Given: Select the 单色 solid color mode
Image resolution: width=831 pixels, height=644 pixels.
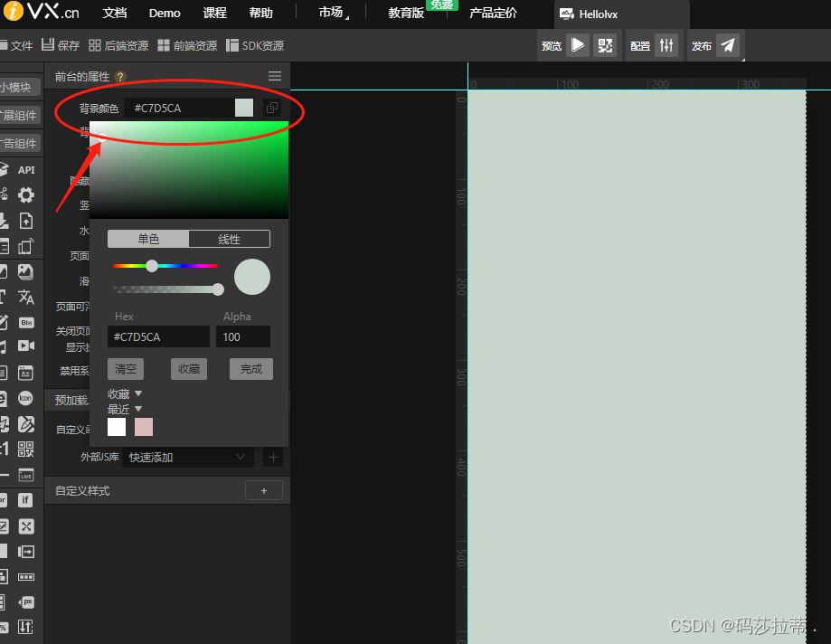Looking at the screenshot, I should [148, 239].
